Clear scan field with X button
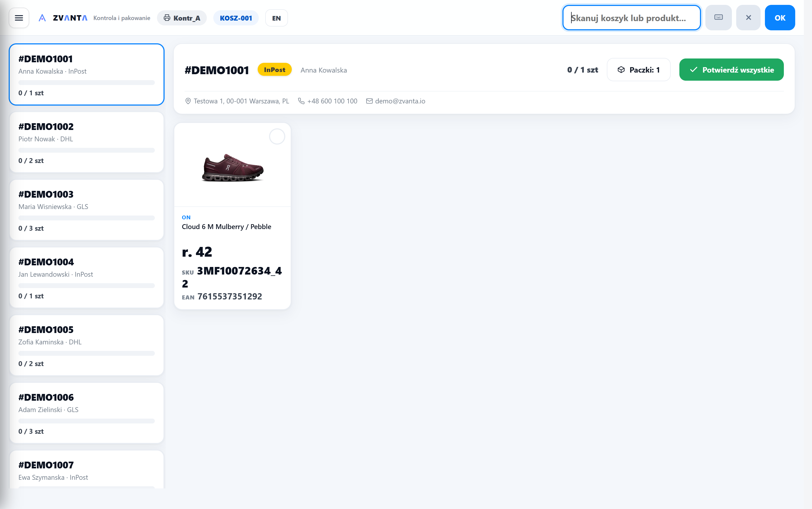812x509 pixels. pos(748,18)
